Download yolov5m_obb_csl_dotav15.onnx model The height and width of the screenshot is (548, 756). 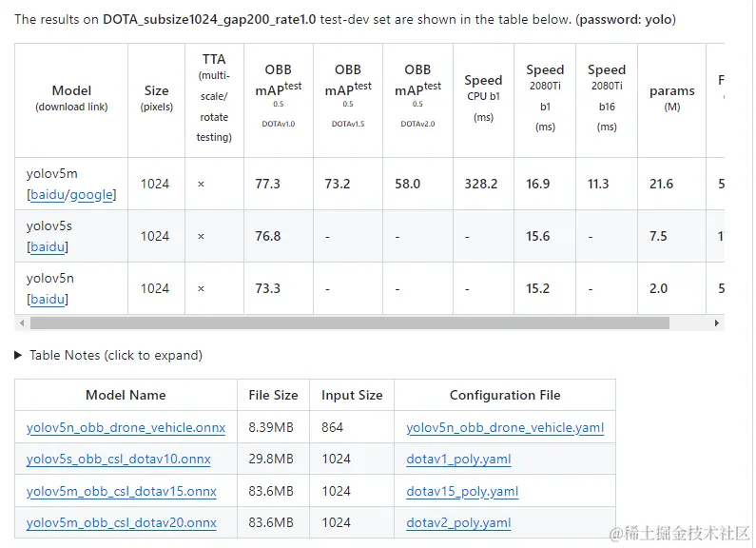pos(122,492)
